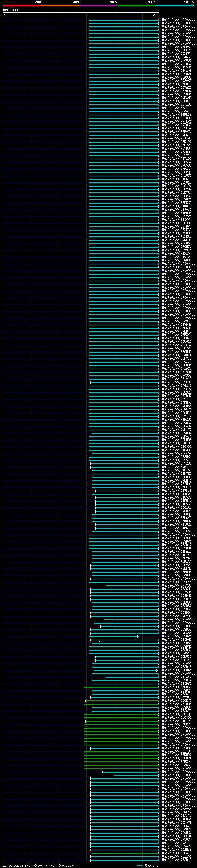Click the BP090941 query label
This screenshot has height=868, width=197.
[x=11, y=10]
